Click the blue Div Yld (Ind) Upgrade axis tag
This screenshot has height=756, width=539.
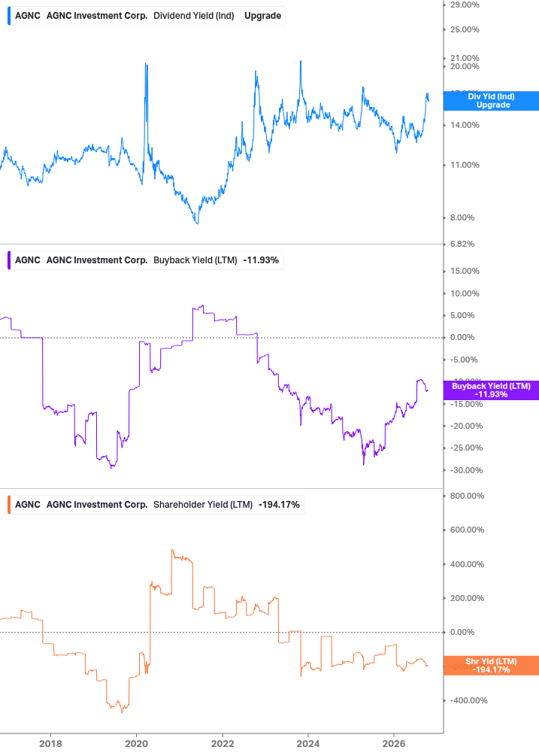click(x=491, y=101)
